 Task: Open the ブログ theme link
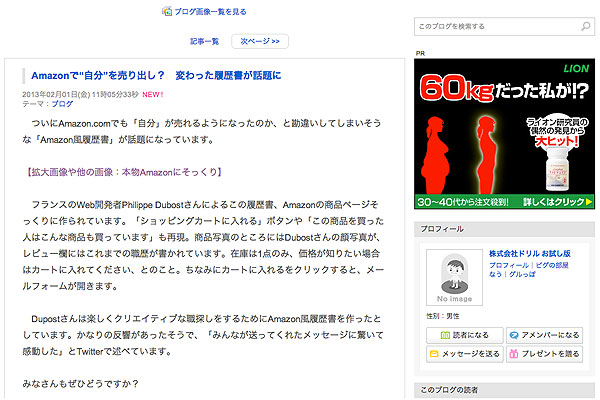pos(62,104)
